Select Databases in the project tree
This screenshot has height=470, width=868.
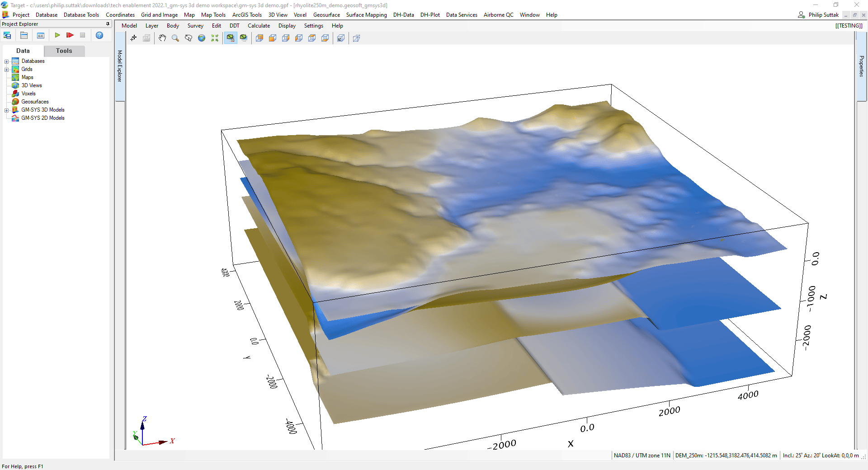[33, 61]
